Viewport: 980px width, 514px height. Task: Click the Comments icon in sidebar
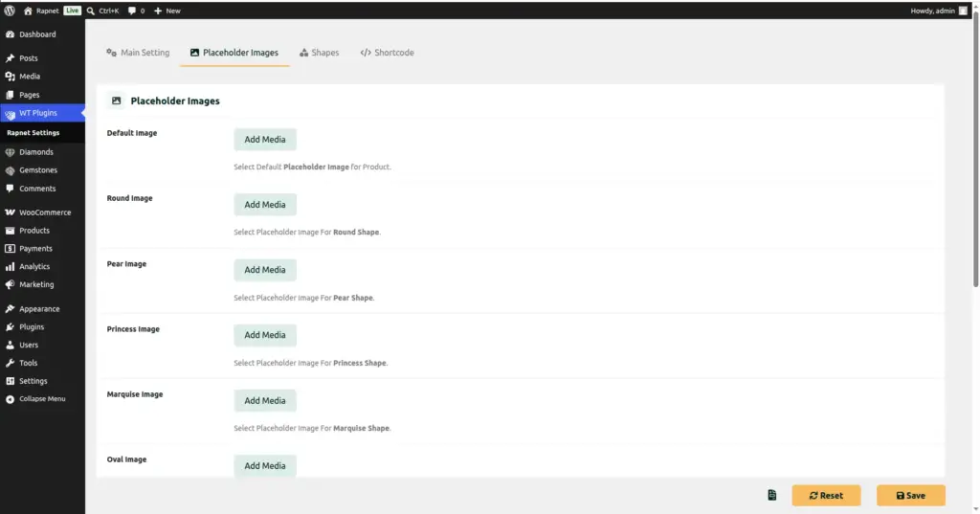pyautogui.click(x=10, y=189)
